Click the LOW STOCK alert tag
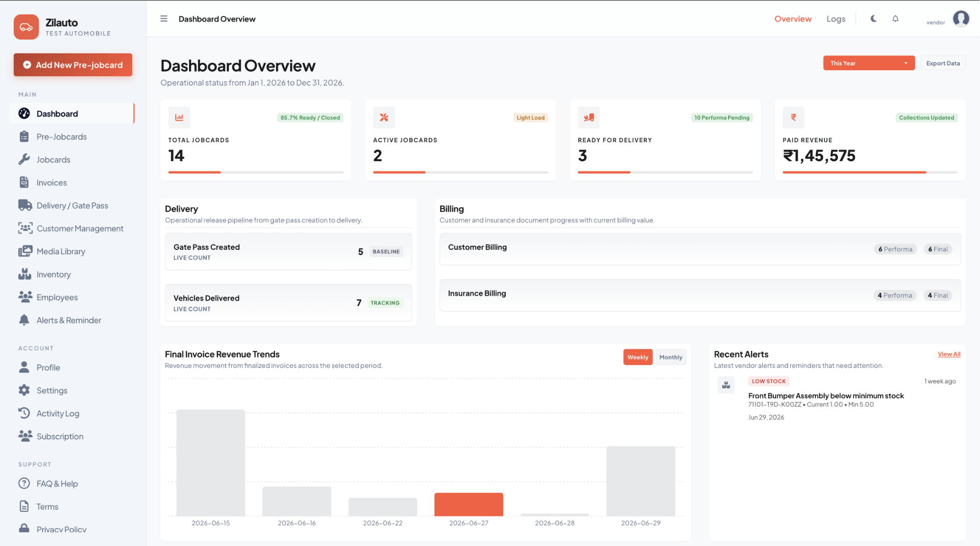This screenshot has height=546, width=980. pyautogui.click(x=768, y=381)
